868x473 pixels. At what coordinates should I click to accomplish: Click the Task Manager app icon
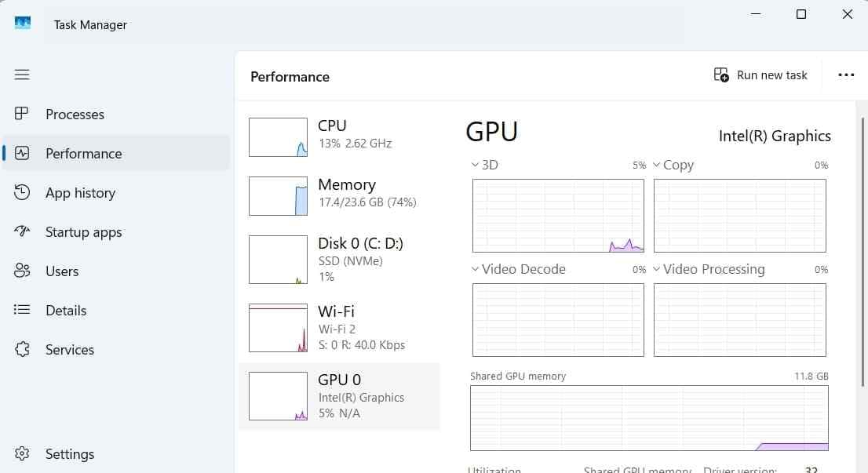[x=23, y=24]
